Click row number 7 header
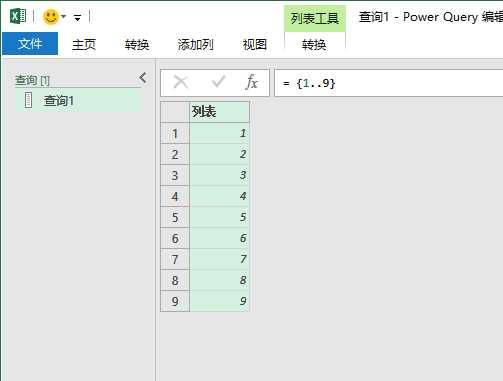The width and height of the screenshot is (503, 381). (175, 259)
